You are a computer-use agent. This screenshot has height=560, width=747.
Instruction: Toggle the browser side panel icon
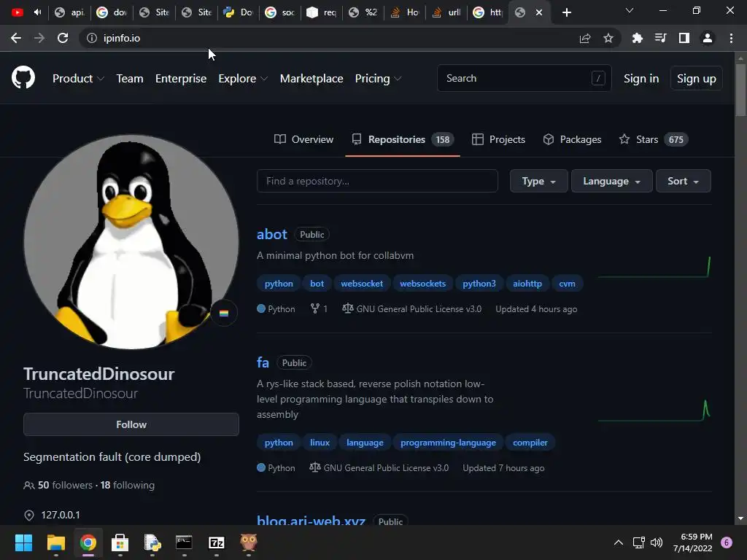(x=684, y=38)
